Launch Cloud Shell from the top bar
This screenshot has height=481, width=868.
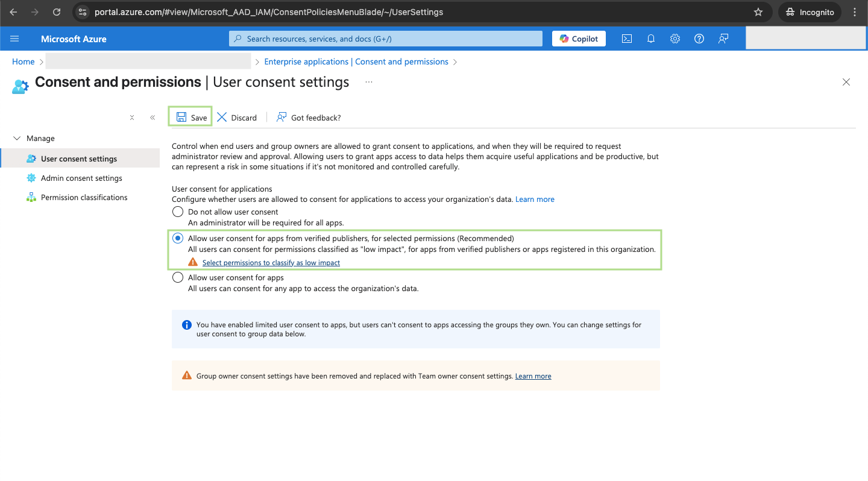click(627, 39)
